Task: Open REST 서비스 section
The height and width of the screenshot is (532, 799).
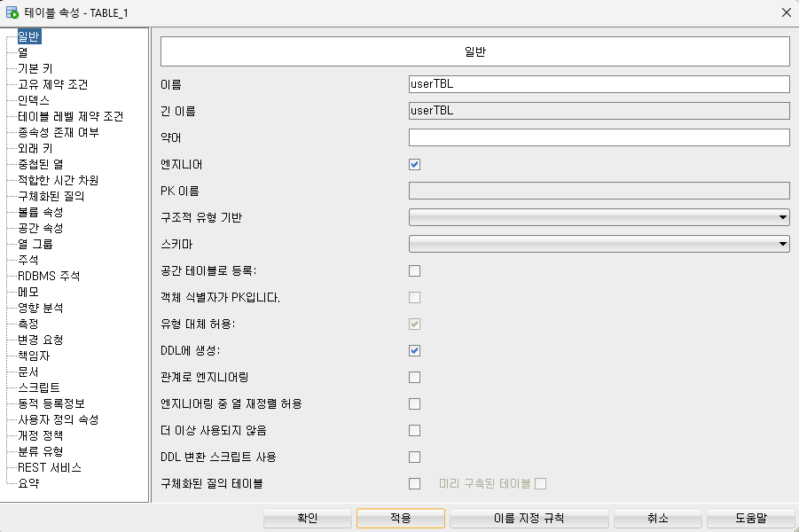Action: 50,467
